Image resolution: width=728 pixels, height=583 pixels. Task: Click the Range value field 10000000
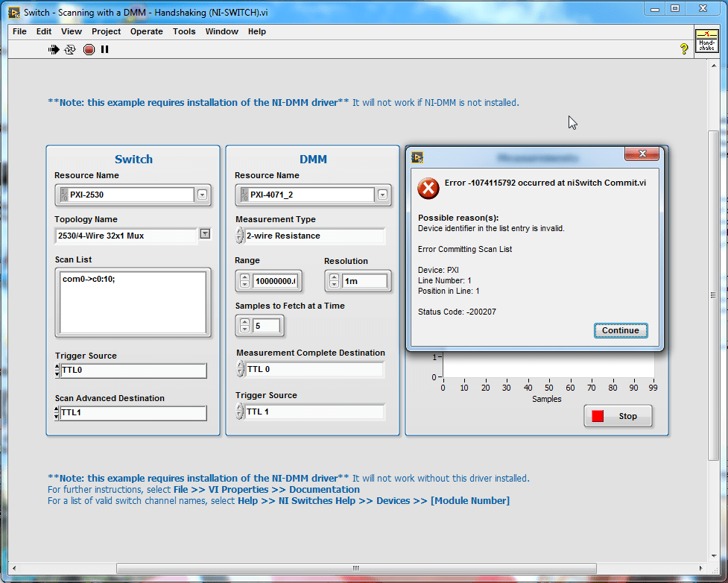[275, 281]
